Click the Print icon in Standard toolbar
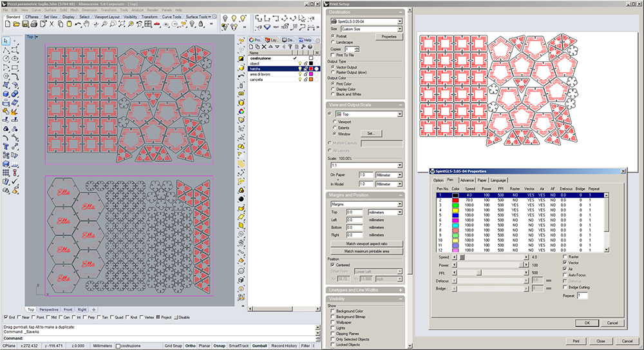 [32, 25]
